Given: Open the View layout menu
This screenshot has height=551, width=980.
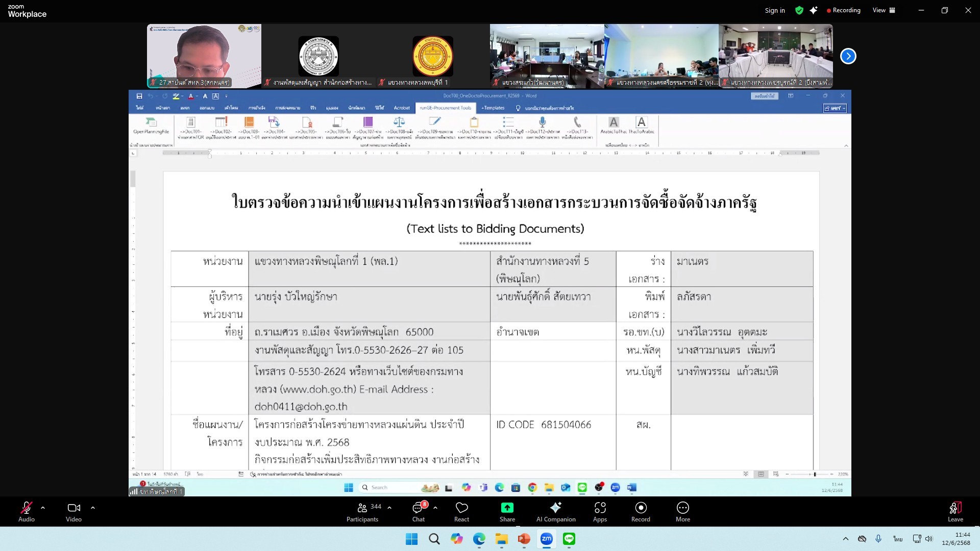Looking at the screenshot, I should pyautogui.click(x=884, y=10).
